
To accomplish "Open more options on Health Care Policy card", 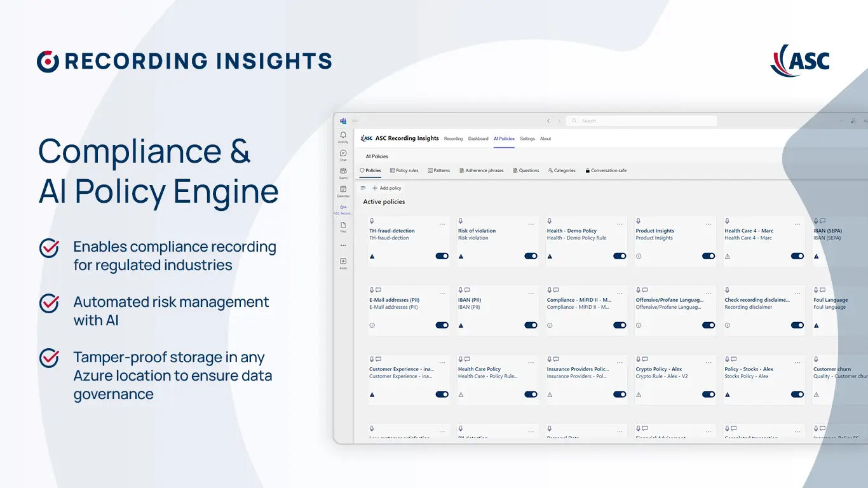I will [x=531, y=363].
